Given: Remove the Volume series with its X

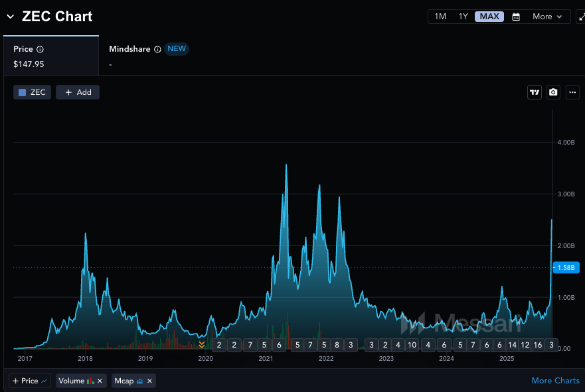Looking at the screenshot, I should point(100,381).
